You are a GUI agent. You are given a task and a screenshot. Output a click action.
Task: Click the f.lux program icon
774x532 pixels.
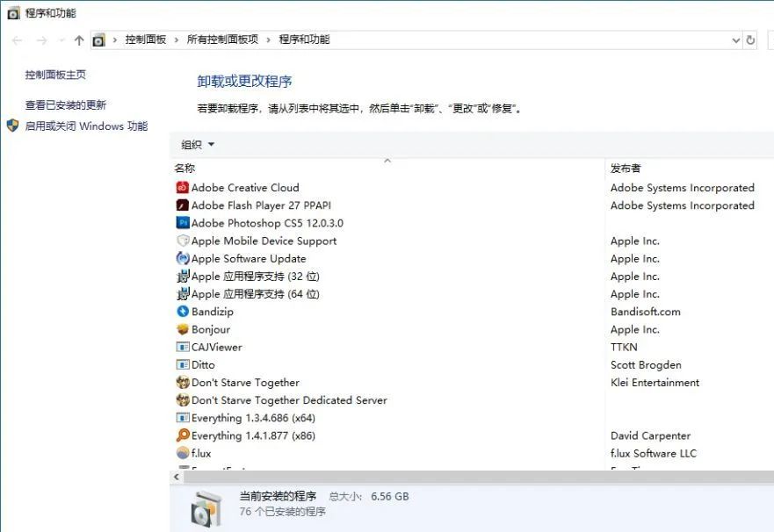pos(183,453)
